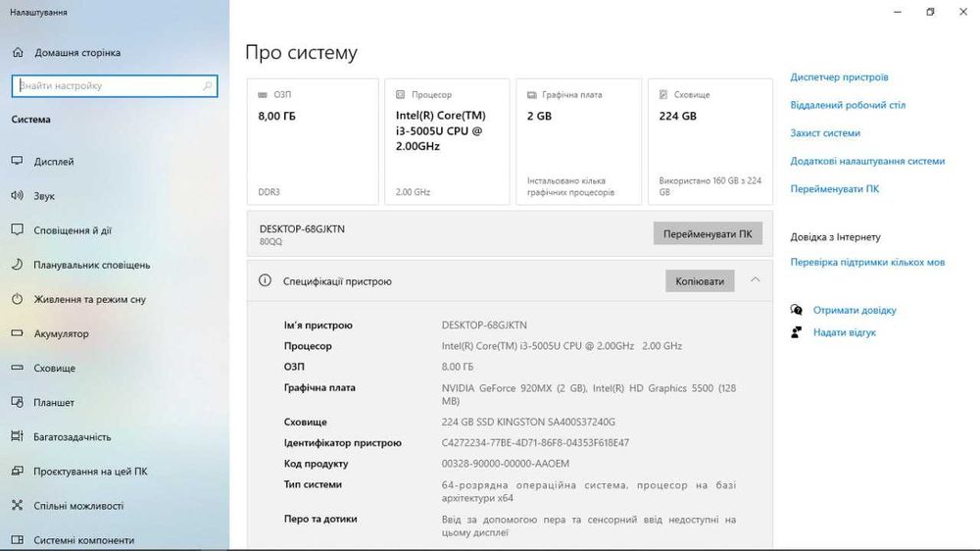Click the DESKTOP-68GJKTN value in Ім'я пристрою row

click(484, 326)
